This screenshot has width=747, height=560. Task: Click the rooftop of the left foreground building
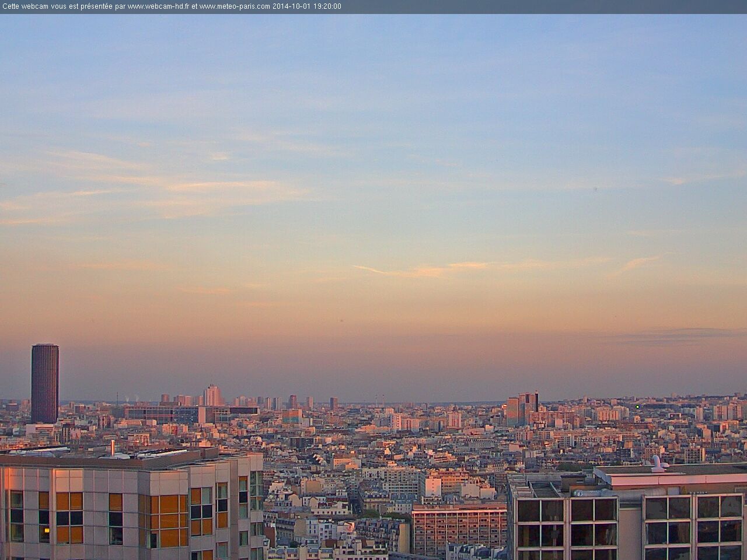tap(117, 456)
